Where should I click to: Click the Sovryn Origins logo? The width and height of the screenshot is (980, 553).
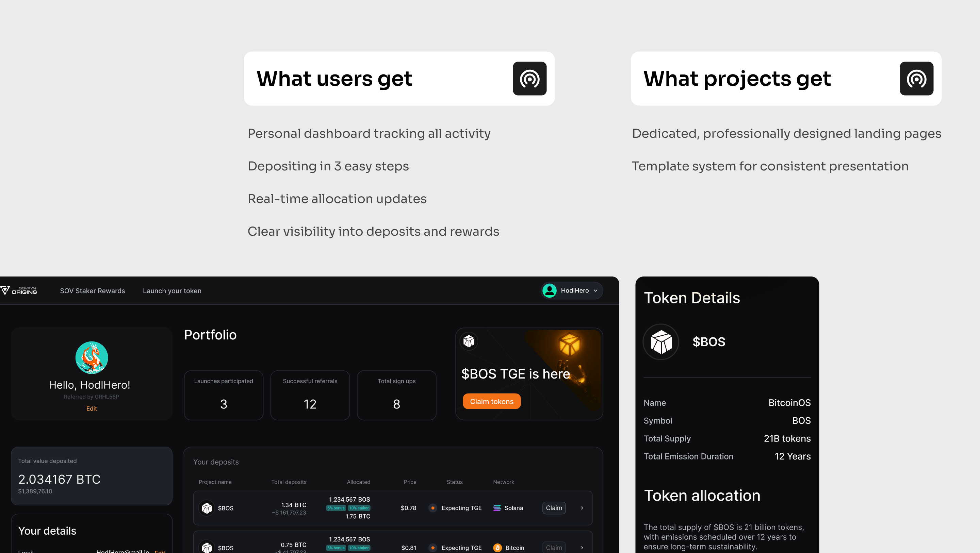click(19, 290)
